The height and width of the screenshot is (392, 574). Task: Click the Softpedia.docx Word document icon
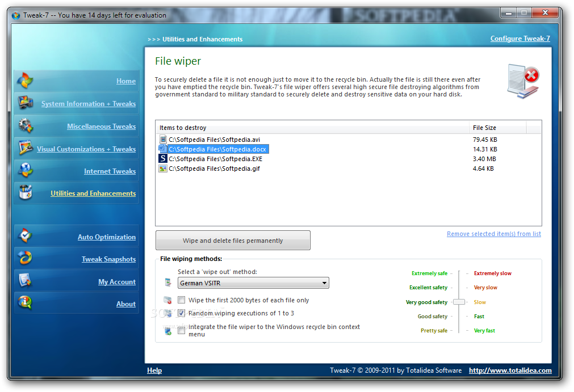tap(162, 149)
